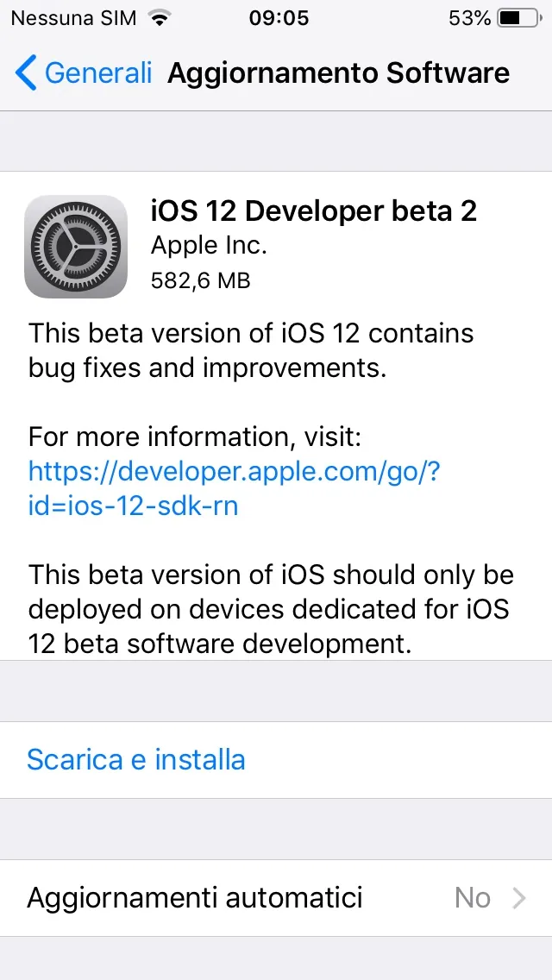
Task: Tap the No value for automatic updates
Action: pyautogui.click(x=473, y=897)
